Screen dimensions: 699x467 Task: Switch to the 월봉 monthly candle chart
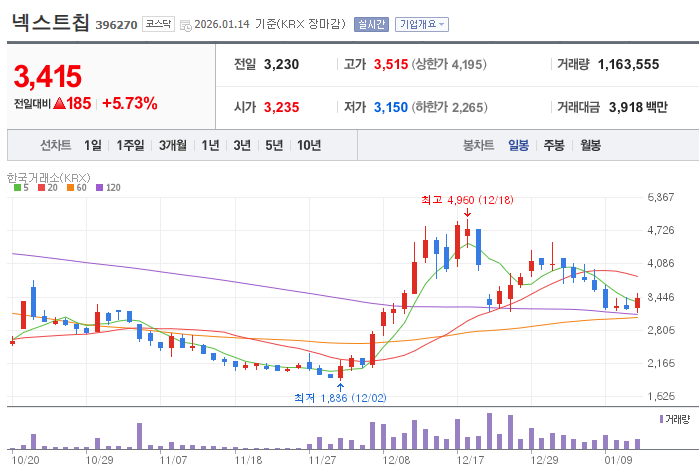tap(590, 145)
